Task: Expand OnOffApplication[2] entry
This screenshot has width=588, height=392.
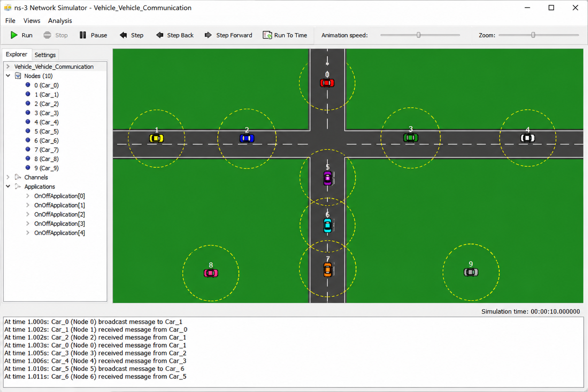Action: pos(28,214)
